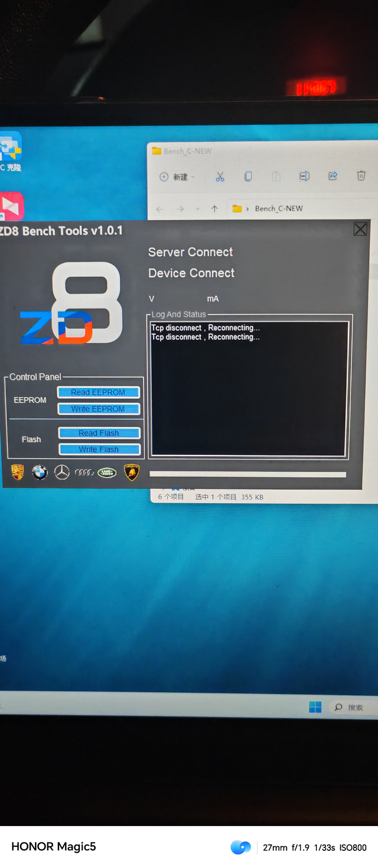Open the pink desktop shortcut icon
378x868 pixels.
click(x=11, y=207)
